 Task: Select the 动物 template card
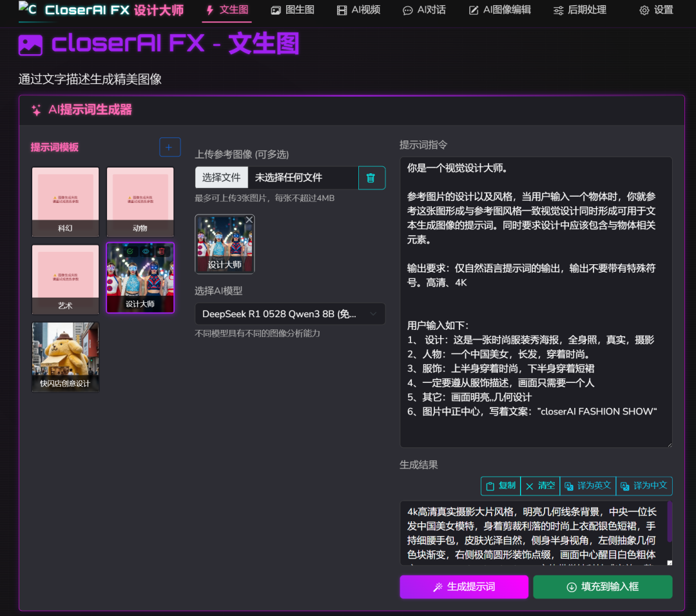(140, 202)
